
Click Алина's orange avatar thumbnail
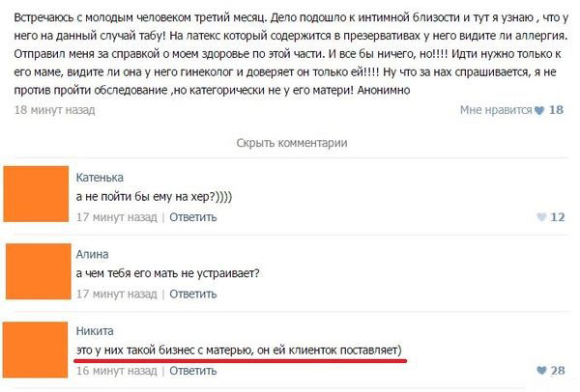coord(36,273)
